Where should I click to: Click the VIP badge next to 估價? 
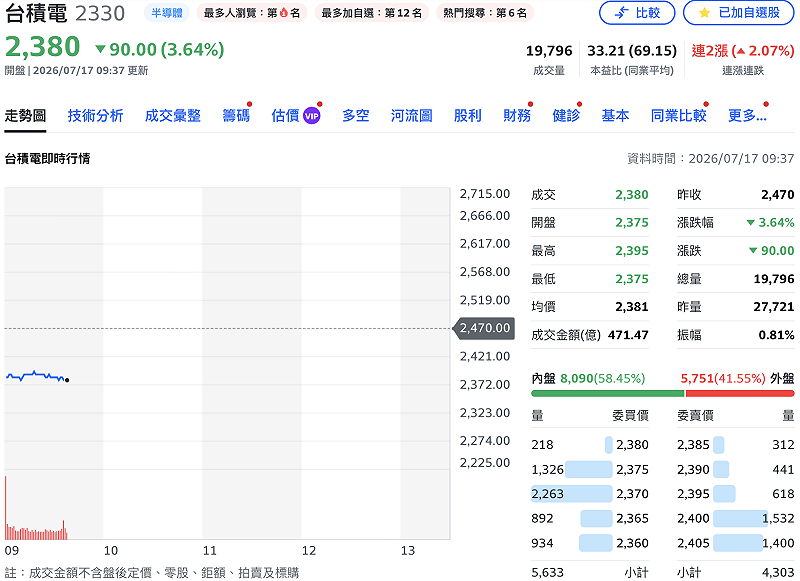tap(312, 116)
